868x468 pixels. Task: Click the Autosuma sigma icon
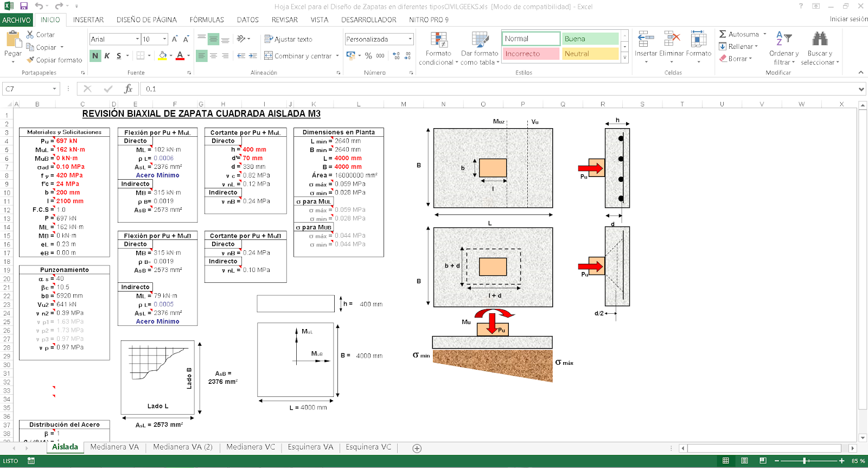click(723, 34)
